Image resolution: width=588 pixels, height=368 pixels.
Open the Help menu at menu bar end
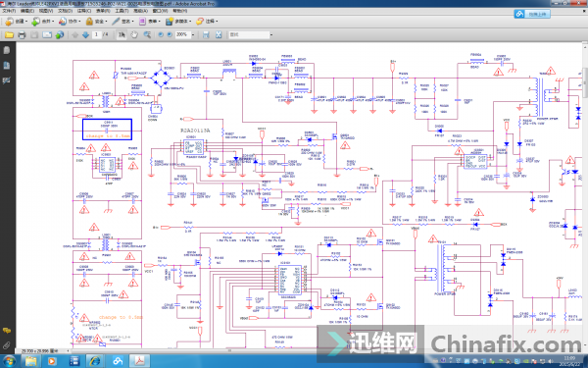tap(179, 11)
